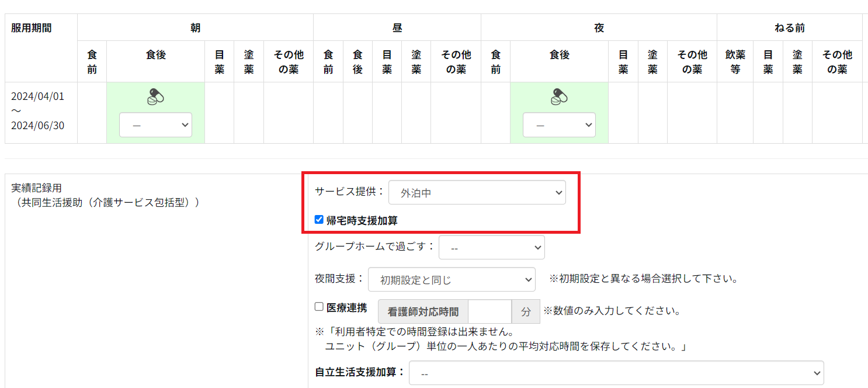Viewport: 868px width, 388px height.
Task: Uncheck the 帰宅時支援加算 checkbox
Action: (x=319, y=220)
